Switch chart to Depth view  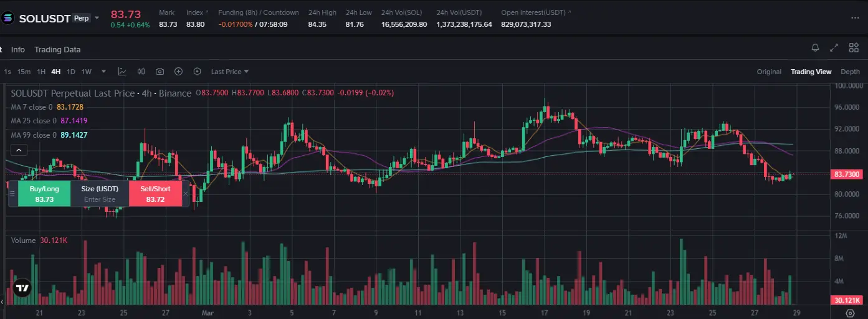point(850,72)
